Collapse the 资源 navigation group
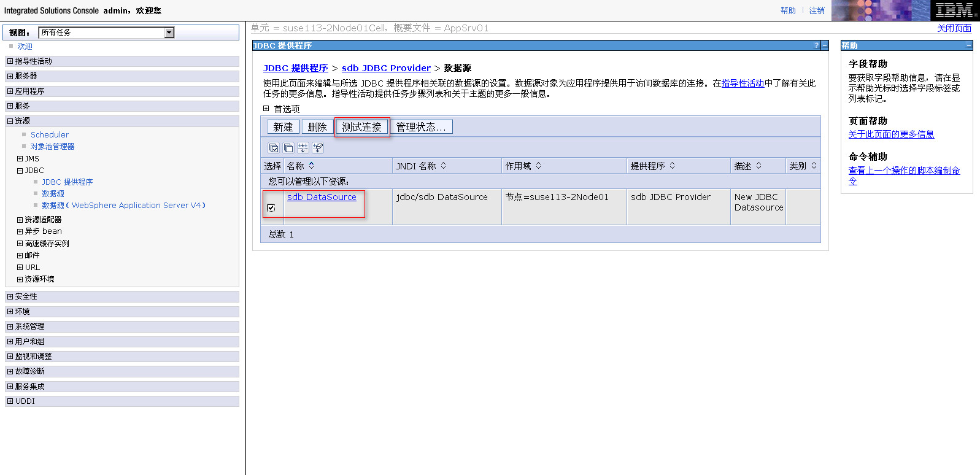This screenshot has height=475, width=980. (x=10, y=121)
